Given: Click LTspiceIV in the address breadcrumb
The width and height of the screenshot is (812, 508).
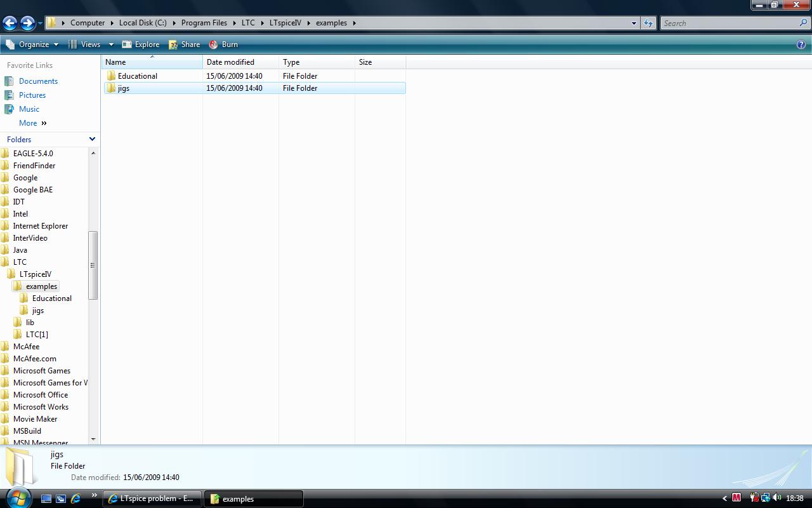Looking at the screenshot, I should click(285, 23).
